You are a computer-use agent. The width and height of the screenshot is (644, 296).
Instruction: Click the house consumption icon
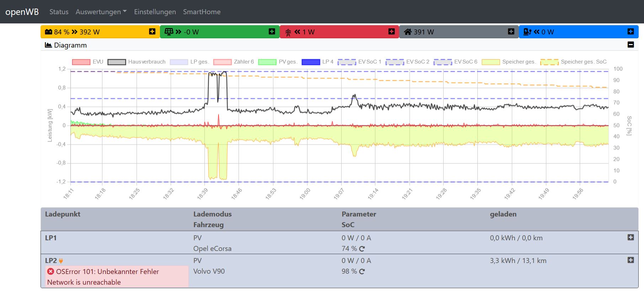(408, 32)
